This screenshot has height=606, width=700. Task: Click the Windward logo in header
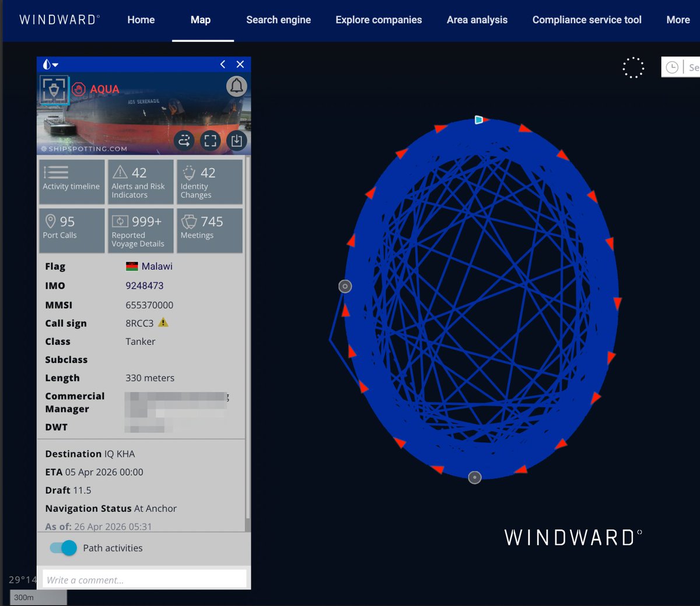click(x=60, y=20)
